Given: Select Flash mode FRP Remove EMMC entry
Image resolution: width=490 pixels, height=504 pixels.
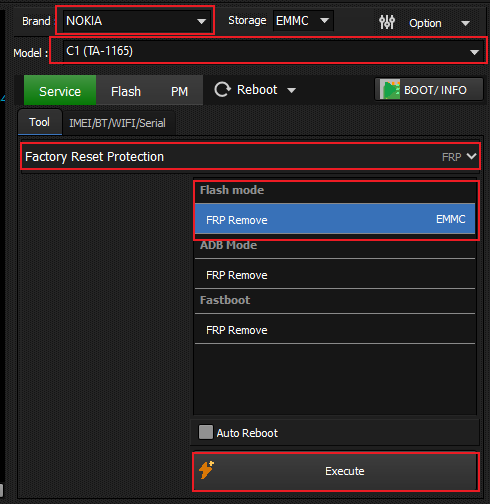Looking at the screenshot, I should (335, 219).
